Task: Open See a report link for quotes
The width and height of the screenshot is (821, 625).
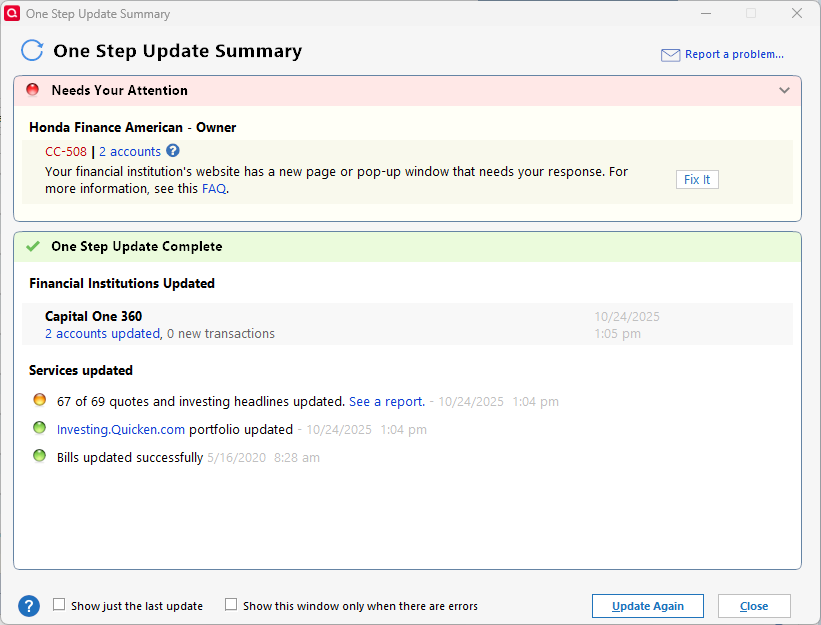Action: point(387,401)
